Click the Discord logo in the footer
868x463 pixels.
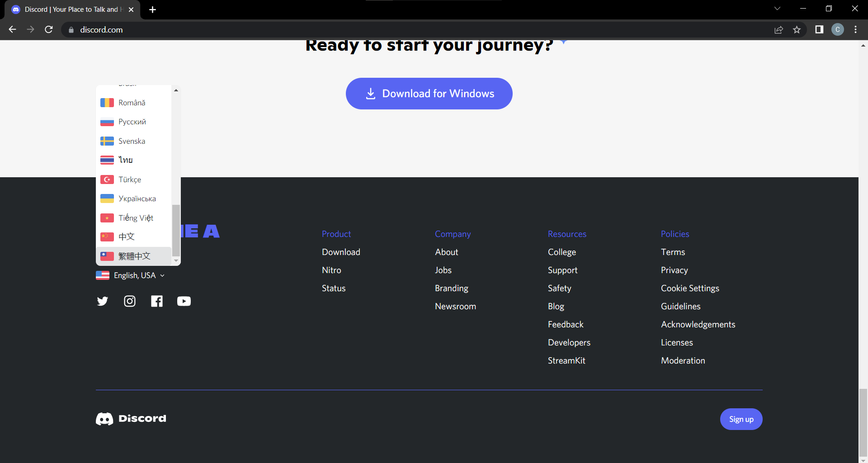click(x=131, y=419)
